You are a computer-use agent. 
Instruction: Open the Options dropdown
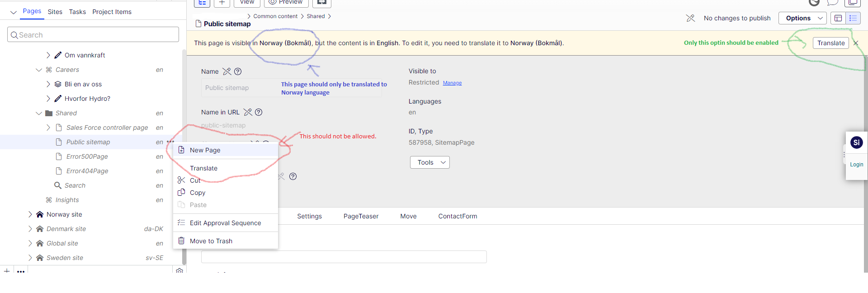802,18
